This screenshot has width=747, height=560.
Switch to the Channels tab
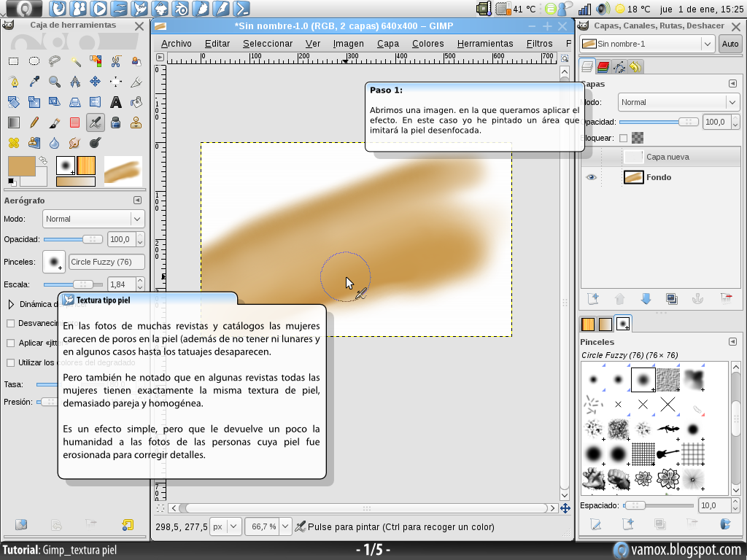(x=603, y=67)
